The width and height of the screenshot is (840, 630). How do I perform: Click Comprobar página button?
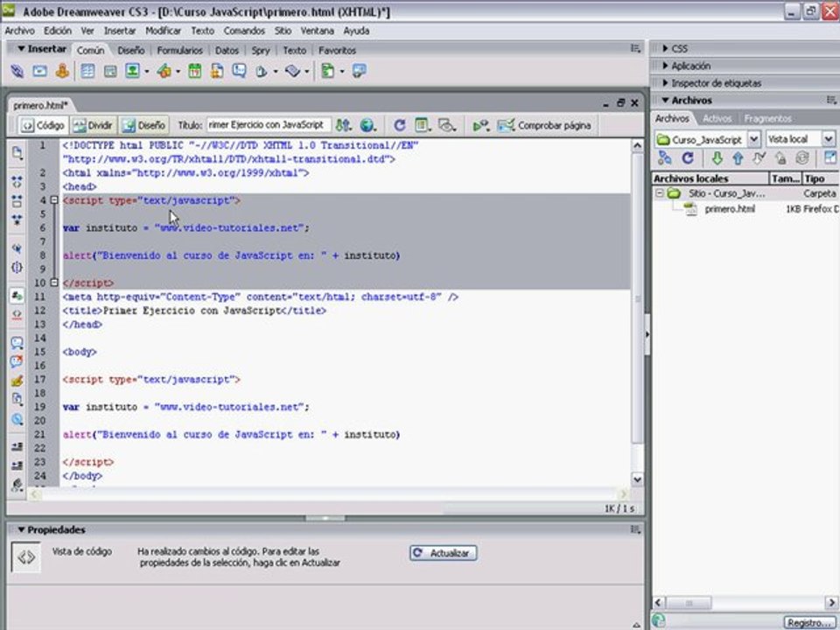click(x=544, y=125)
